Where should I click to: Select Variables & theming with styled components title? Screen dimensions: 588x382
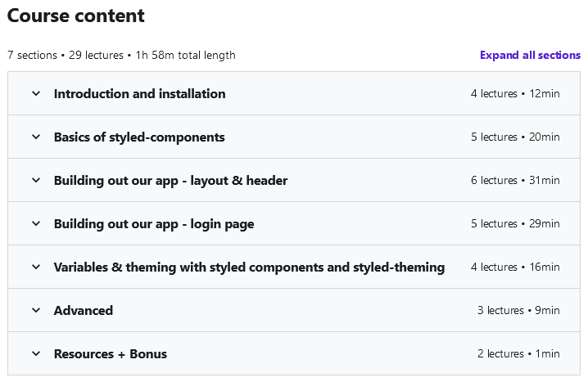(249, 267)
